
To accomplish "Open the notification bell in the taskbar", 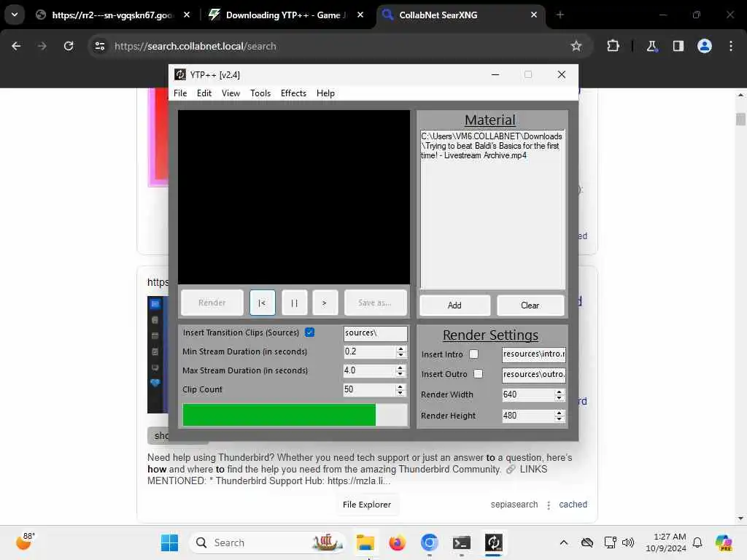I will coord(697,542).
